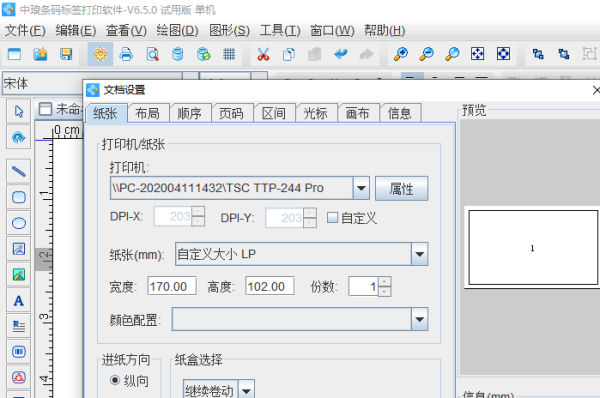
Task: Switch to the 区间 tab
Action: point(273,113)
